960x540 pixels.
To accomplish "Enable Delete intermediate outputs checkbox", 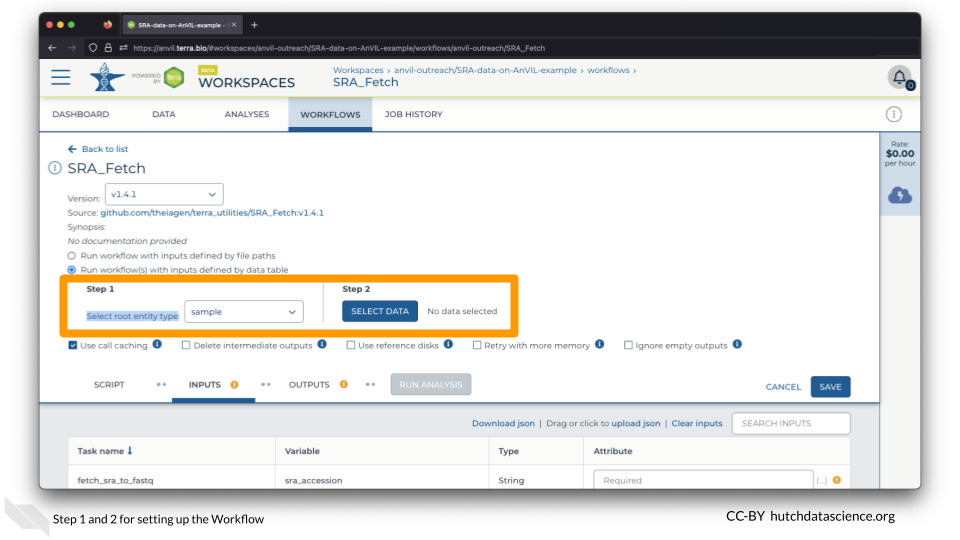I will coord(186,345).
